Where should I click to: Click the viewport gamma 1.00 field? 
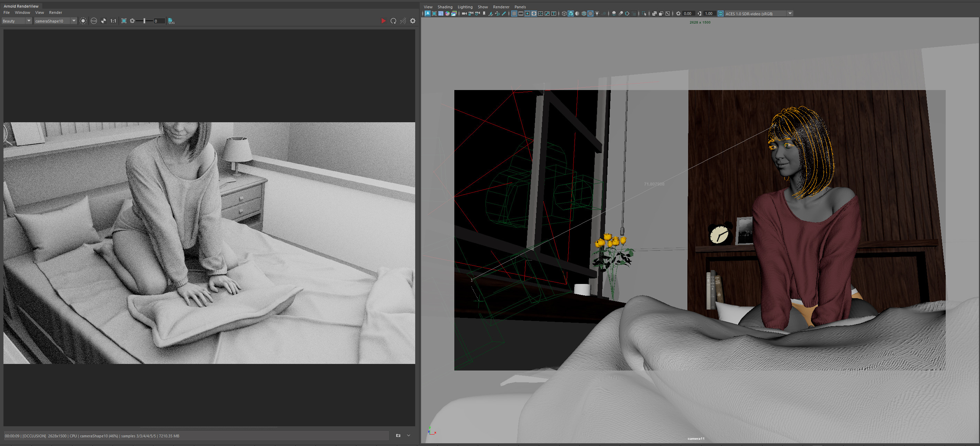tap(710, 14)
